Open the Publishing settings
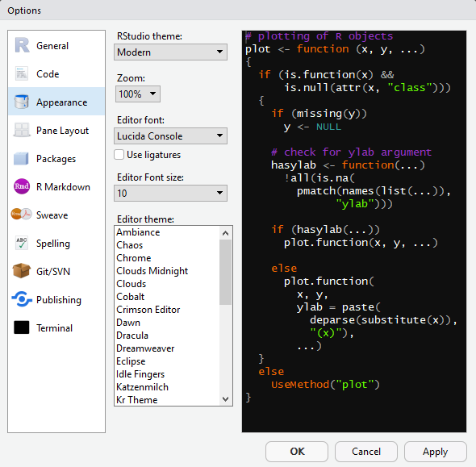Image resolution: width=476 pixels, height=467 pixels. tap(56, 299)
